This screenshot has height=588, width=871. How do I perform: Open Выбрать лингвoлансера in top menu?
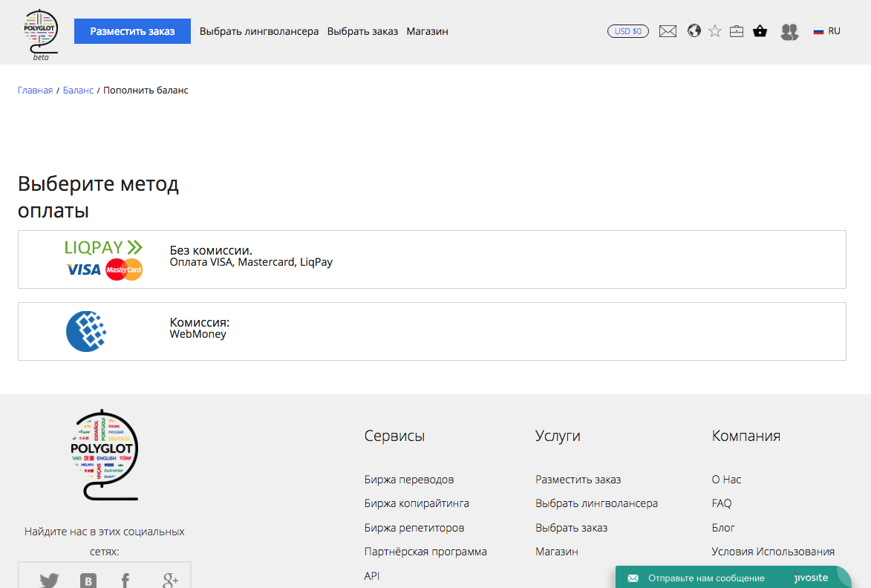(x=259, y=31)
